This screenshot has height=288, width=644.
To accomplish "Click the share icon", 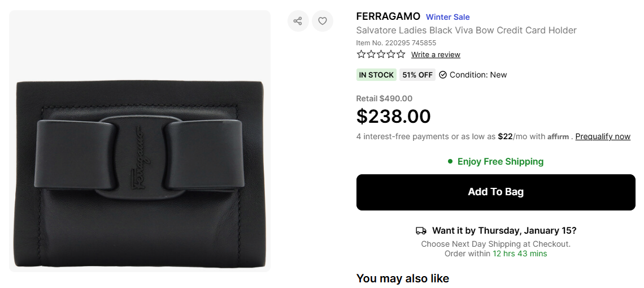I will point(298,21).
